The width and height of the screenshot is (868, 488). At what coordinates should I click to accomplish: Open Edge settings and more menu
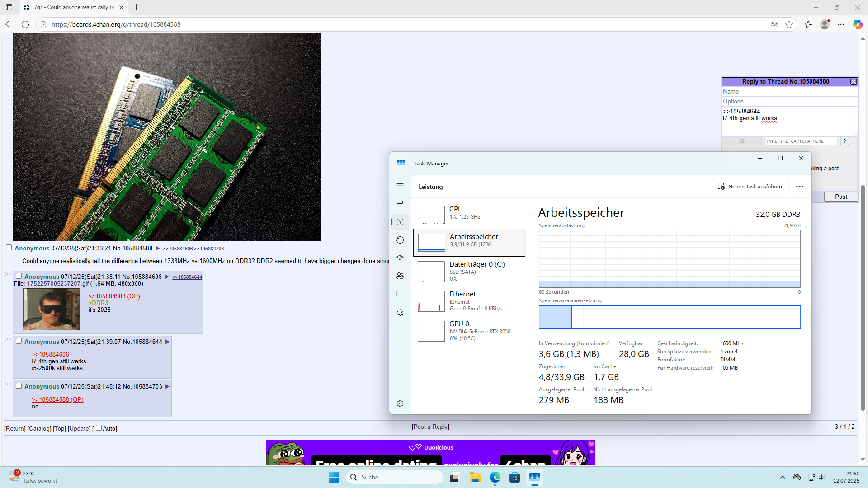click(841, 24)
